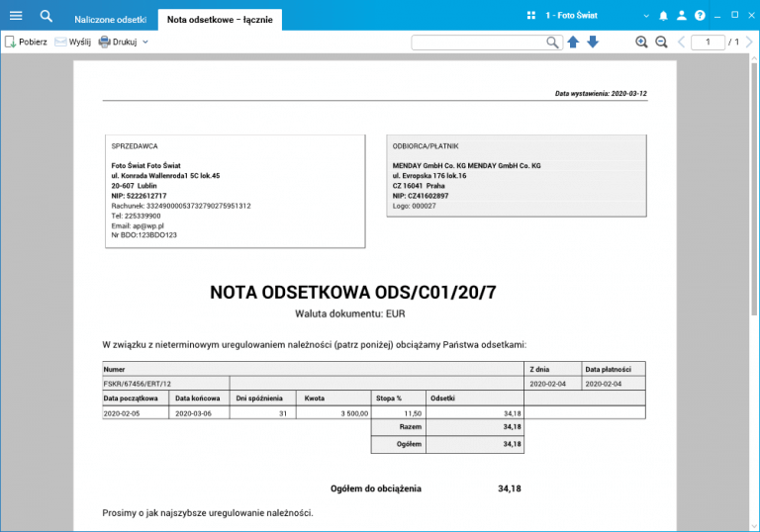Find next match with down arrow
Viewport: 760px width, 532px height.
coord(593,43)
